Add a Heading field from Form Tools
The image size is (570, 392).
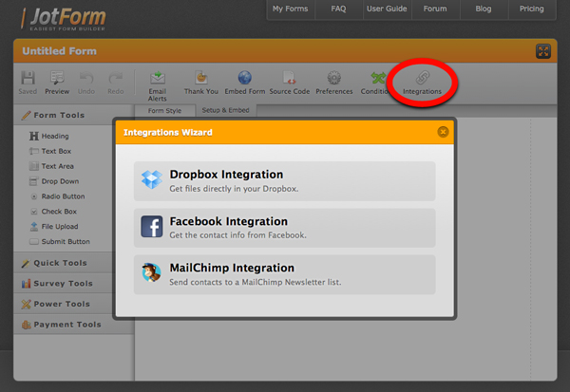49,137
